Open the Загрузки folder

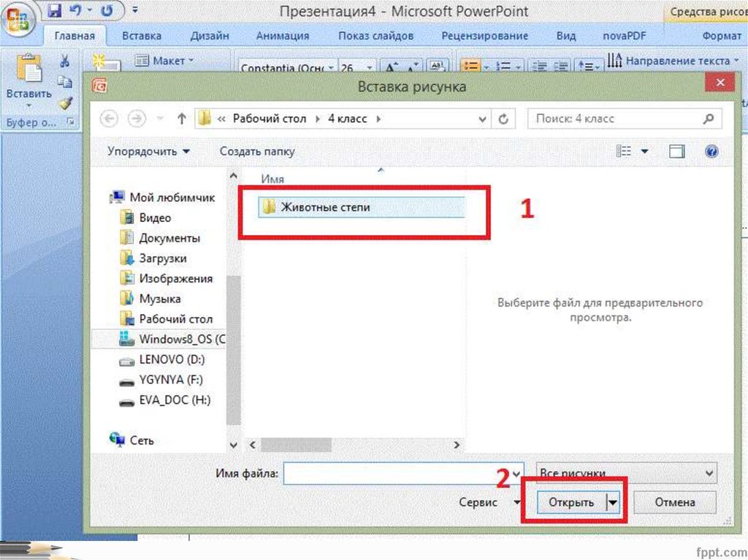[x=154, y=258]
